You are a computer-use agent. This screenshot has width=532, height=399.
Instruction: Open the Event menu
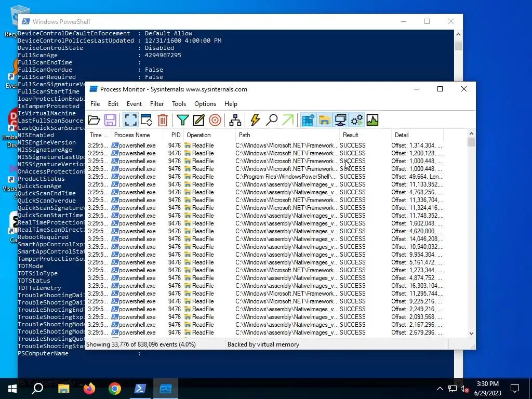pos(134,104)
